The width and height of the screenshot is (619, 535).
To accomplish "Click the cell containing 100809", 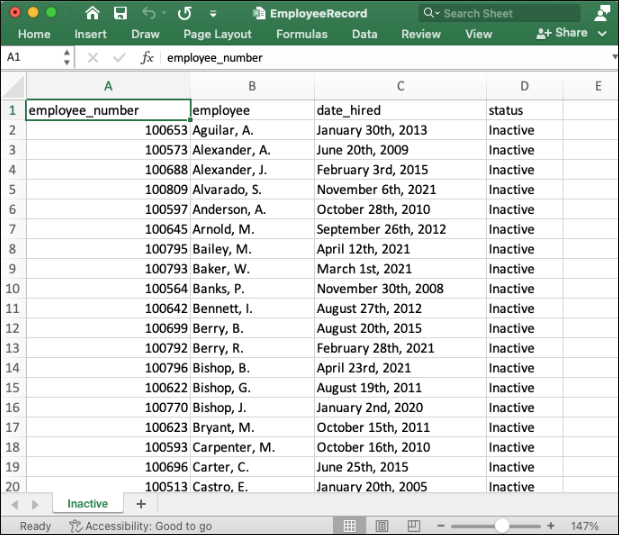I will pyautogui.click(x=108, y=190).
